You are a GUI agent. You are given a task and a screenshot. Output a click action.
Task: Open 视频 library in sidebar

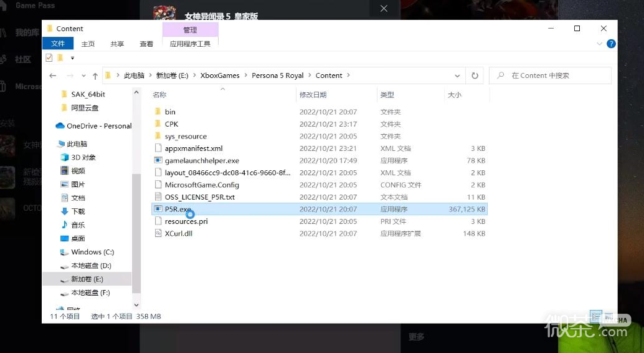click(73, 171)
